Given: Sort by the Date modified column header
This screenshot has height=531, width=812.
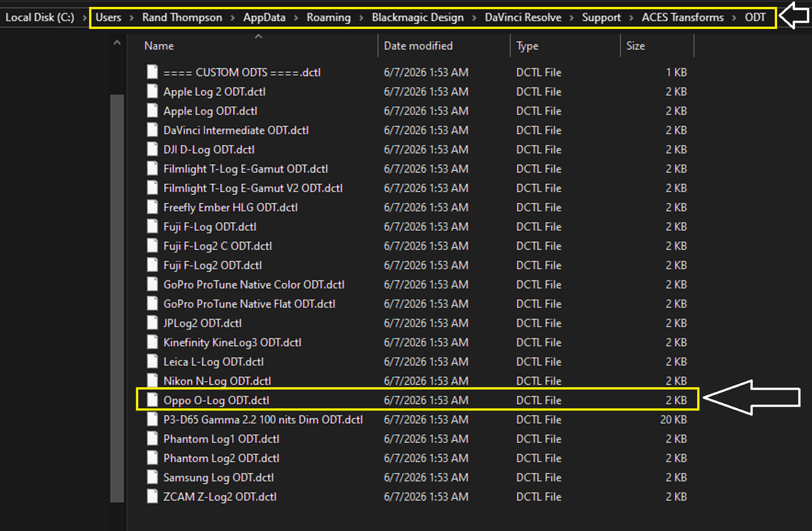Looking at the screenshot, I should click(418, 46).
